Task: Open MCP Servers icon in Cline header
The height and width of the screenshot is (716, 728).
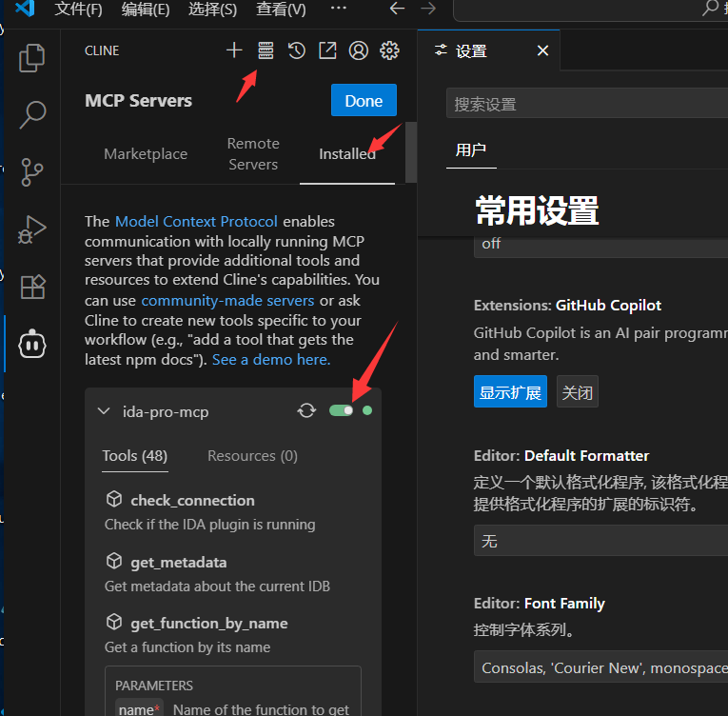Action: 266,50
